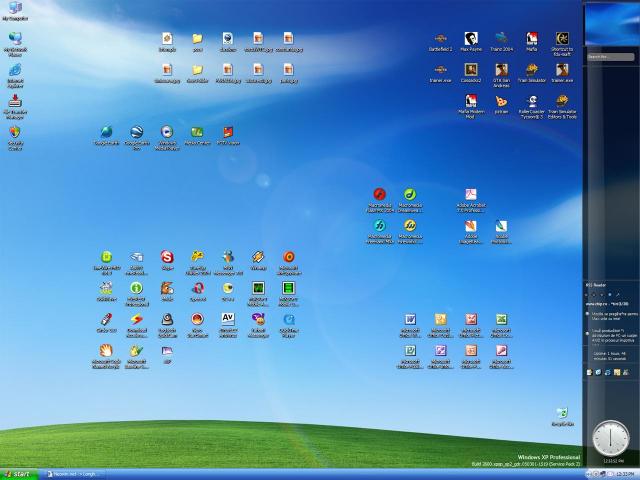Open the Winamp shortcut
The width and height of the screenshot is (640, 480).
click(258, 261)
